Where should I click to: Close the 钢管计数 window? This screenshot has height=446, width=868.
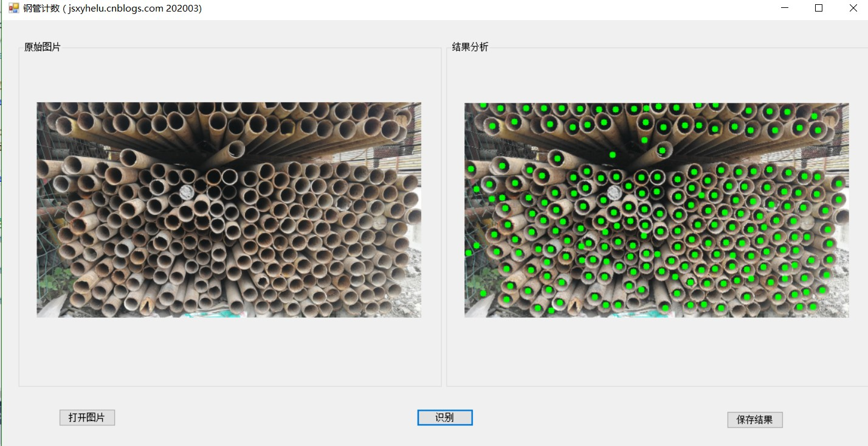853,9
